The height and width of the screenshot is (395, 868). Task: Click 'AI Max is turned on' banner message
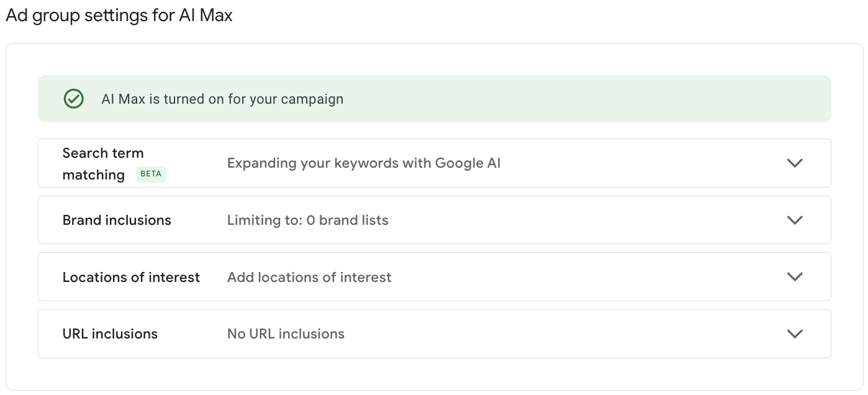click(222, 99)
